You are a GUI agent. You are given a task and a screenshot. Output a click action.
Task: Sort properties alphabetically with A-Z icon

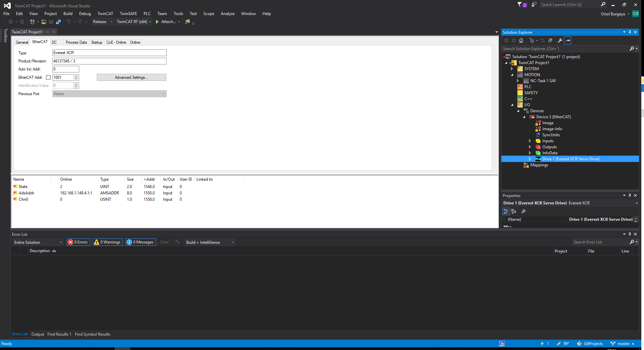(x=514, y=211)
